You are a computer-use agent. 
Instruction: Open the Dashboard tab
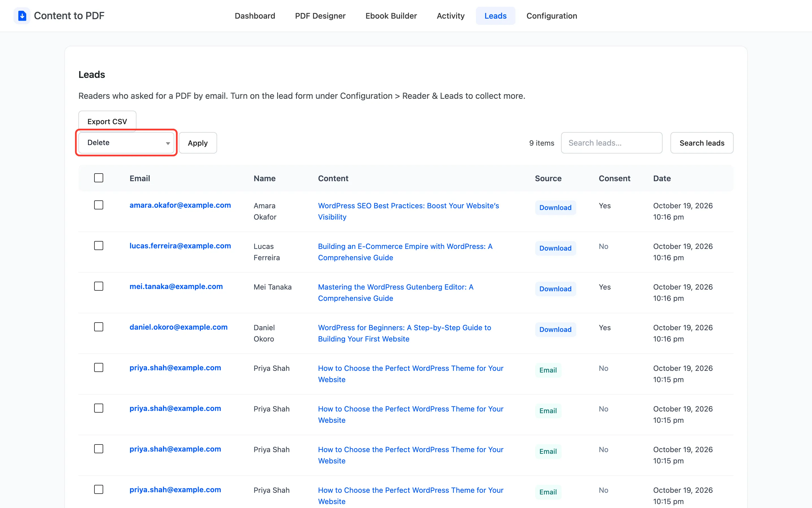click(x=255, y=16)
